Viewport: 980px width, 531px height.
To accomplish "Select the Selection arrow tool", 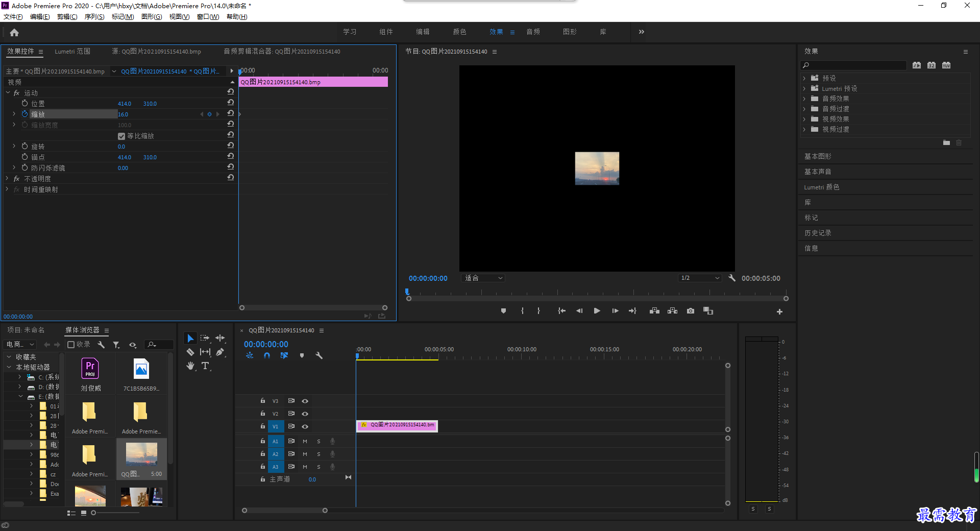I will tap(190, 339).
